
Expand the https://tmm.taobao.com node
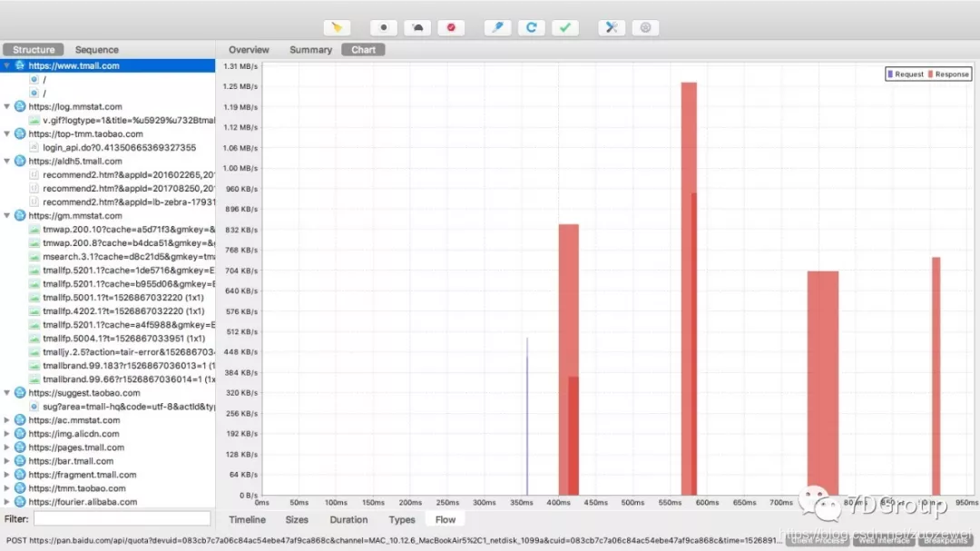7,488
